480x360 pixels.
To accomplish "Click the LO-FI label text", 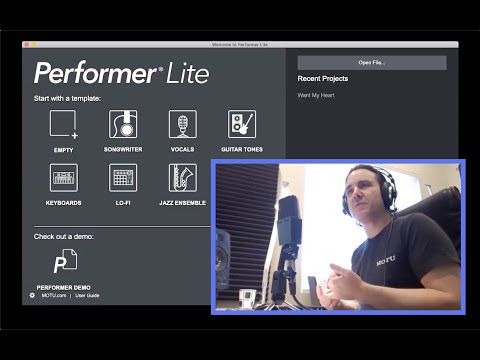I will (123, 203).
